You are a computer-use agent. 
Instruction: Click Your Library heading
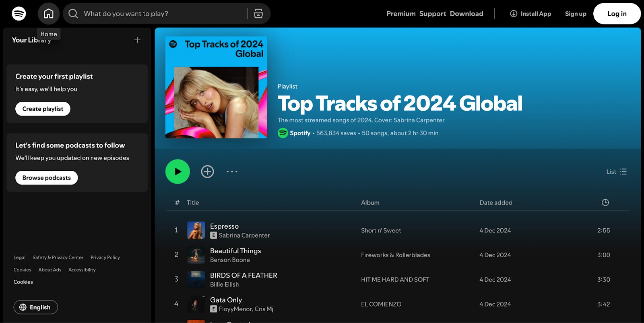pos(31,40)
